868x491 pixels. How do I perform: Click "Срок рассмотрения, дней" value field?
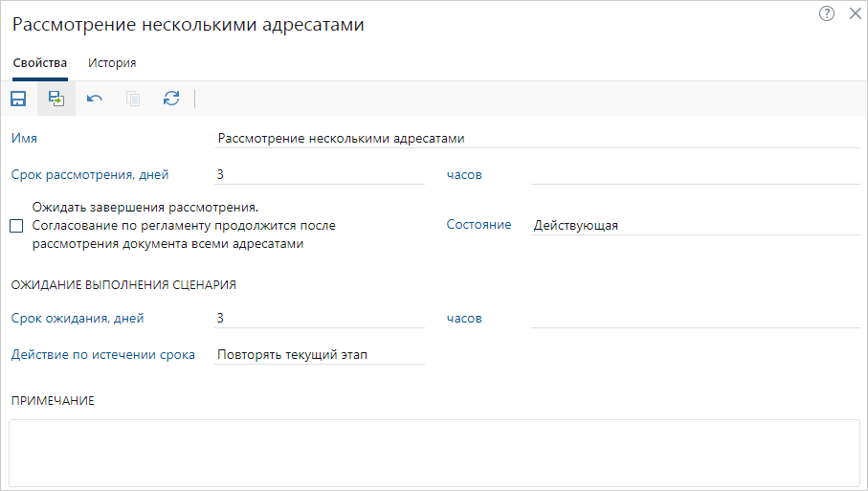[320, 174]
